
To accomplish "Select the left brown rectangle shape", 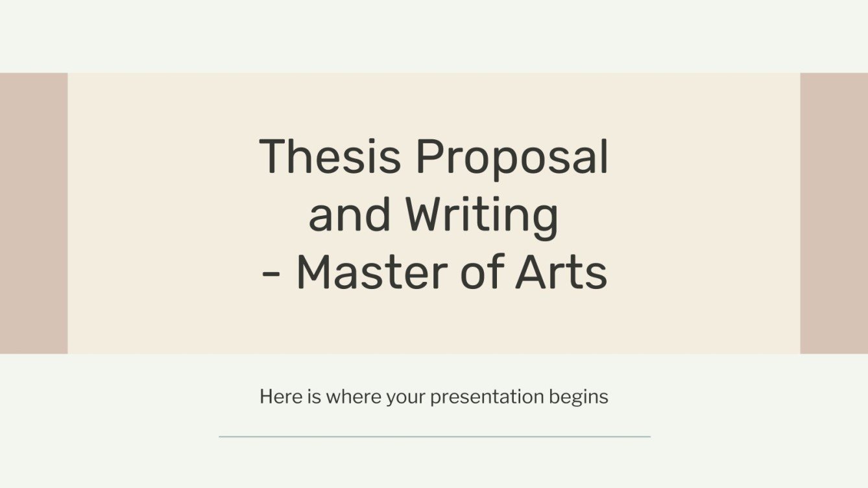I will (34, 213).
